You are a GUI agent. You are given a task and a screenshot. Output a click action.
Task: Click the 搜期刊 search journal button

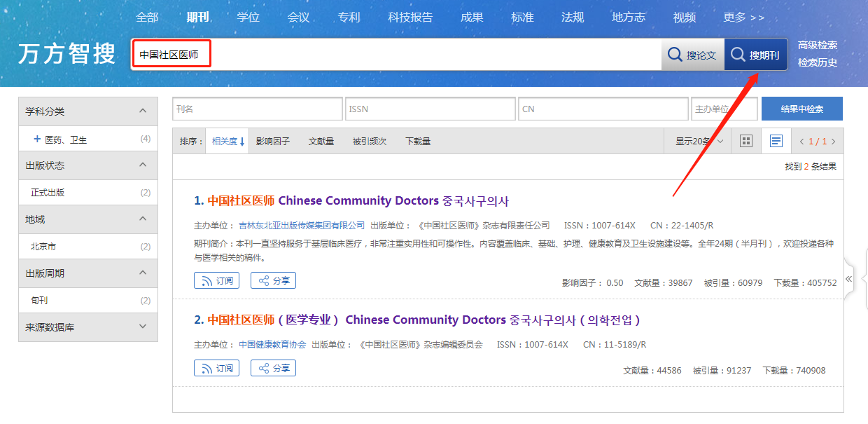[755, 55]
